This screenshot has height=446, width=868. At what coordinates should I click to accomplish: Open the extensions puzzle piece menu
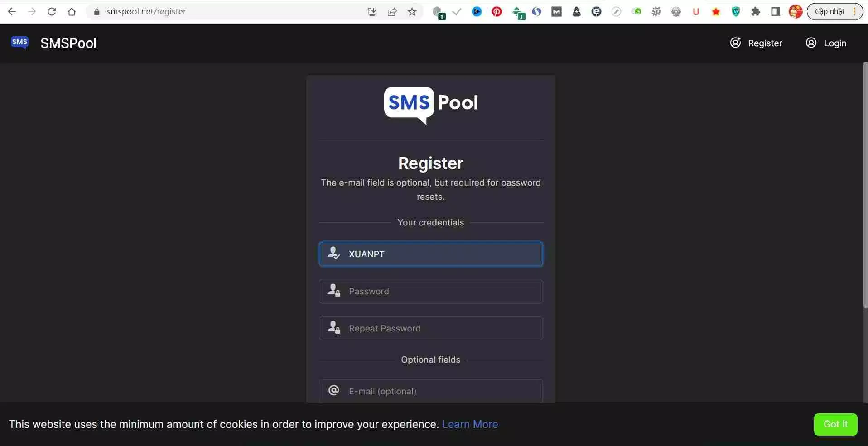756,12
